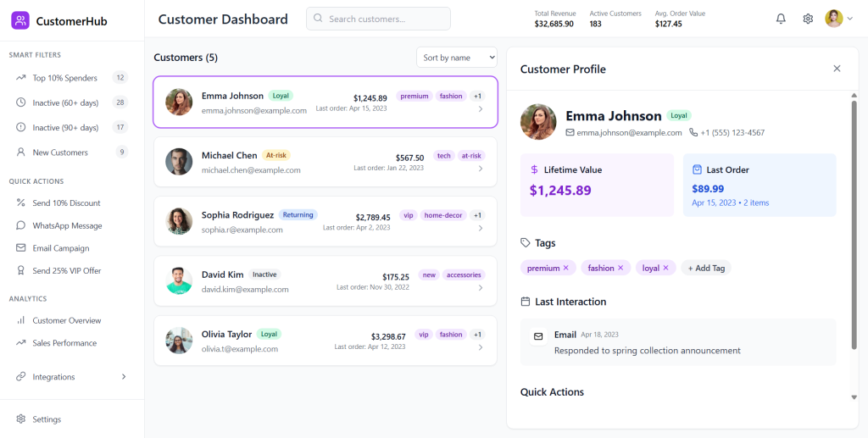868x438 pixels.
Task: Open user avatar account menu
Action: click(838, 19)
